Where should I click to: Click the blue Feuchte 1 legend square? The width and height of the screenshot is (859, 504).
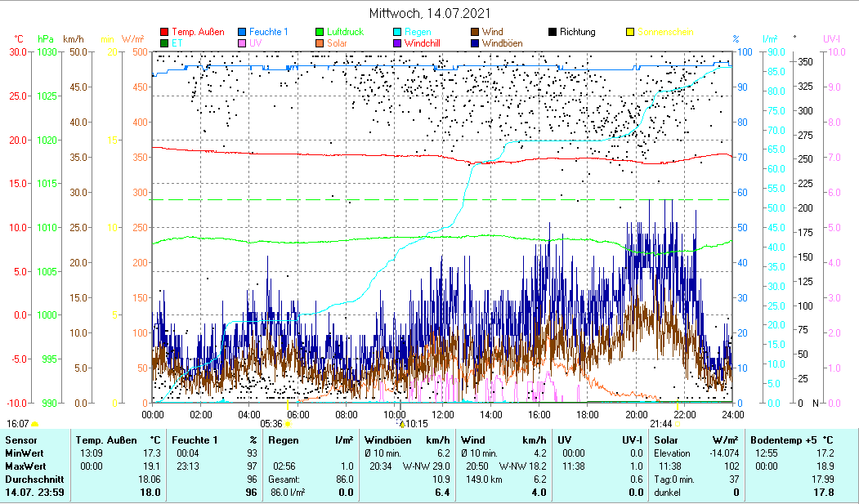tap(242, 33)
